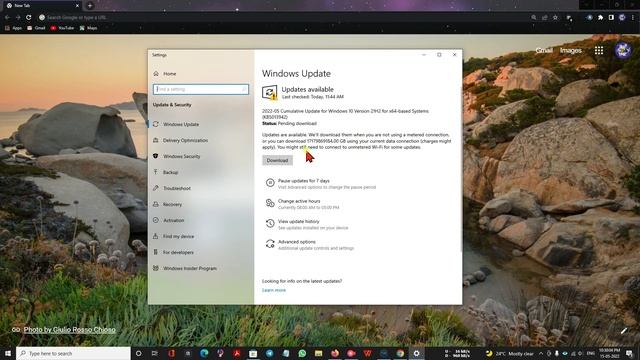Click the Updates available status icon
Viewport: 640px width, 360px height.
pyautogui.click(x=270, y=93)
